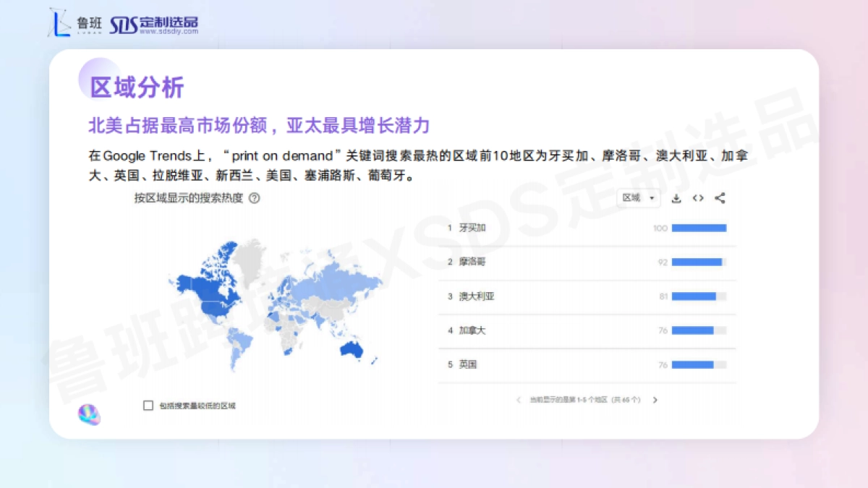Click the left pagination chevron under the list
Screen dimensions: 868x488
pos(518,399)
